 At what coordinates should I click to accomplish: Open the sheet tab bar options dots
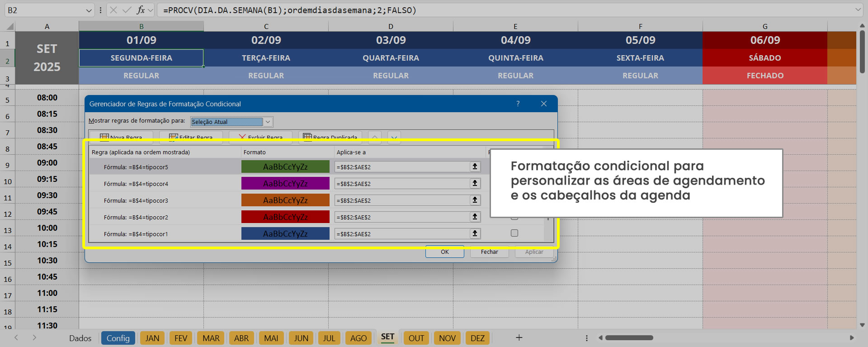point(587,338)
